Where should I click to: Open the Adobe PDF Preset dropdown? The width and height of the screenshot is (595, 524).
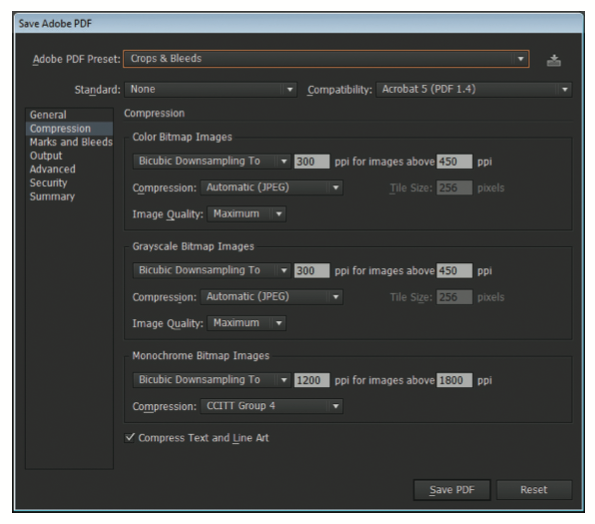point(326,59)
